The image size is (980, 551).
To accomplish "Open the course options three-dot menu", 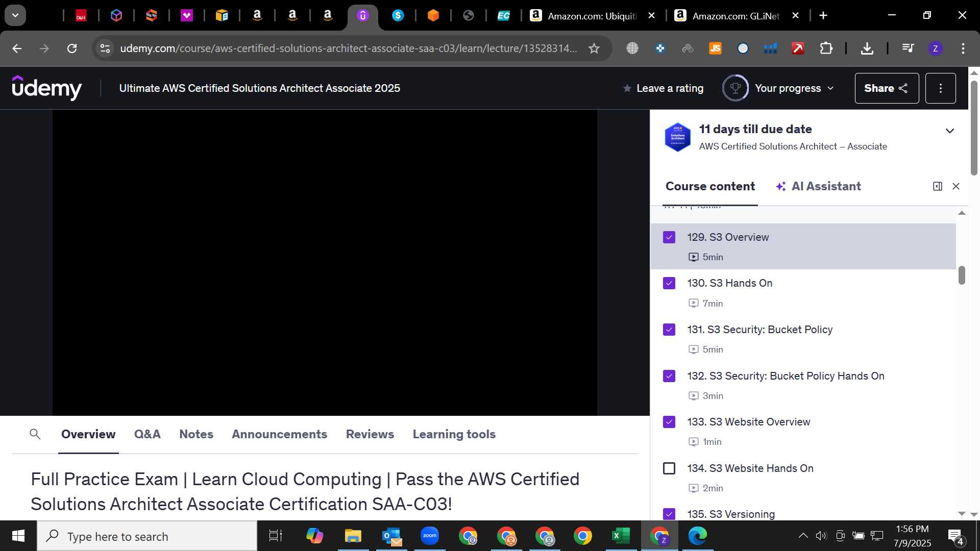I will point(940,88).
